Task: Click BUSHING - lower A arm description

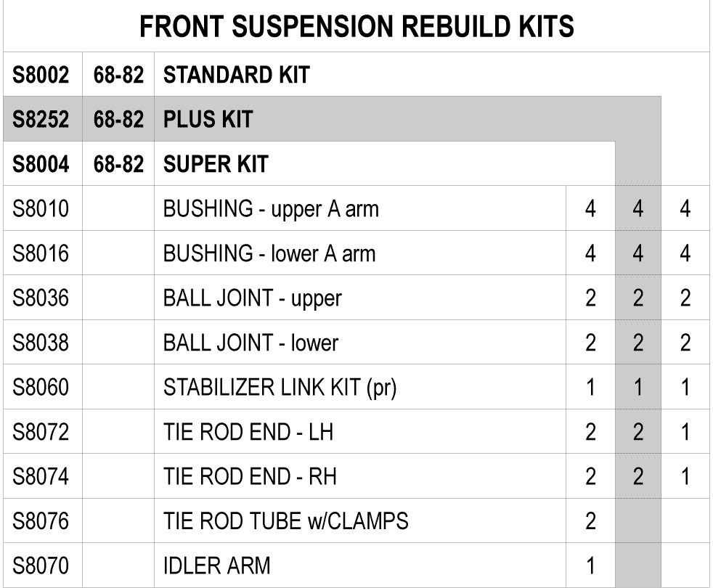Action: tap(269, 253)
